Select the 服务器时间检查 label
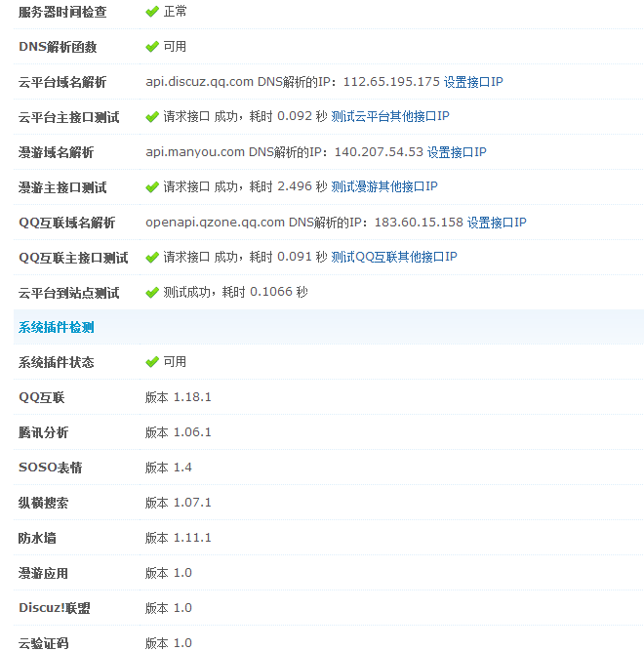Viewport: 644px width, 651px height. (62, 12)
